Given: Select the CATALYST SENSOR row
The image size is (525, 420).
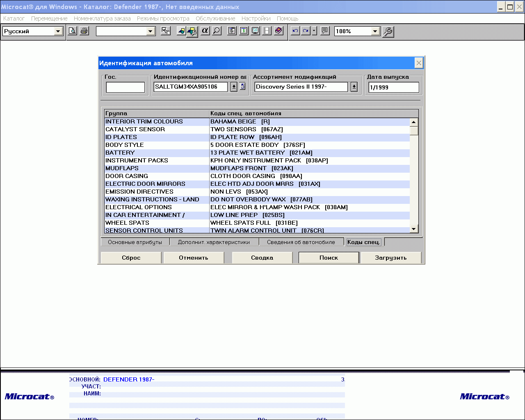Looking at the screenshot, I should tap(257, 129).
